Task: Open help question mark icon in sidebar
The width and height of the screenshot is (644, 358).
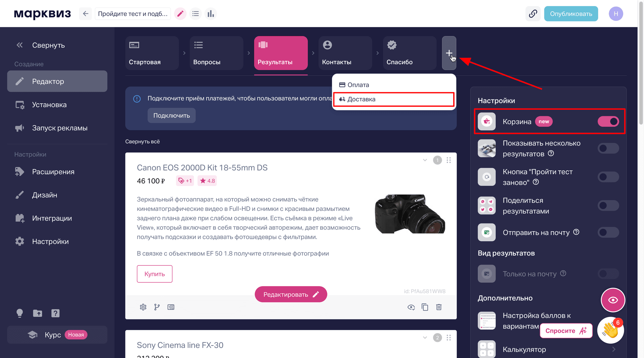Action: click(55, 313)
